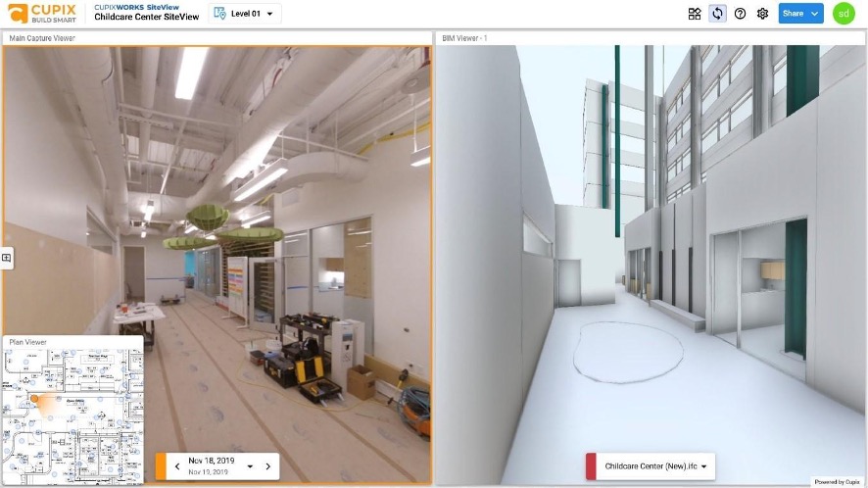Open the viewer layout grid icon
Viewport: 868px width, 488px height.
click(x=695, y=14)
